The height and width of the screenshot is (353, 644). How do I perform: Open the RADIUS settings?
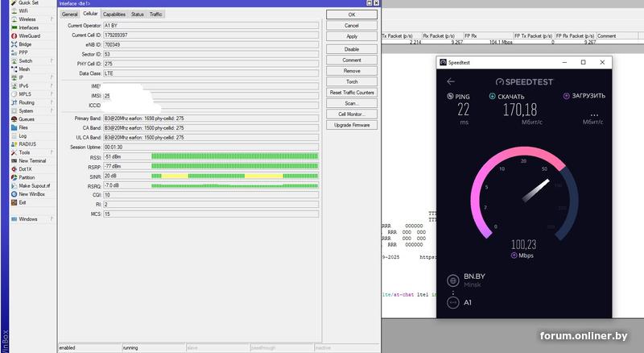point(27,144)
